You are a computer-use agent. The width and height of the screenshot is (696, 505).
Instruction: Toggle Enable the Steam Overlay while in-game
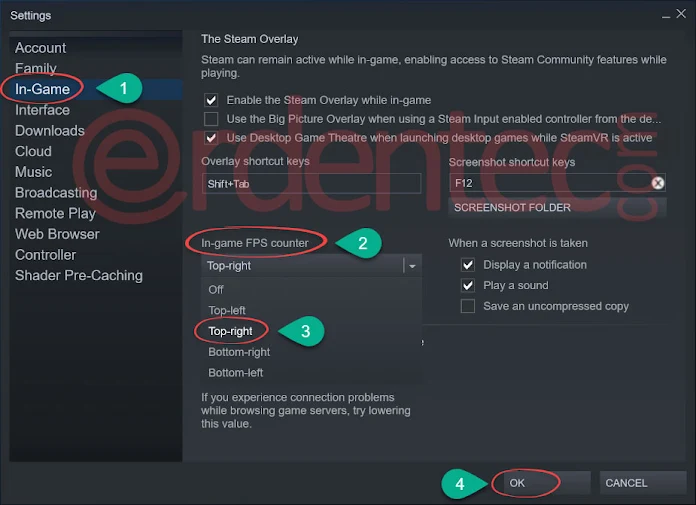(211, 100)
